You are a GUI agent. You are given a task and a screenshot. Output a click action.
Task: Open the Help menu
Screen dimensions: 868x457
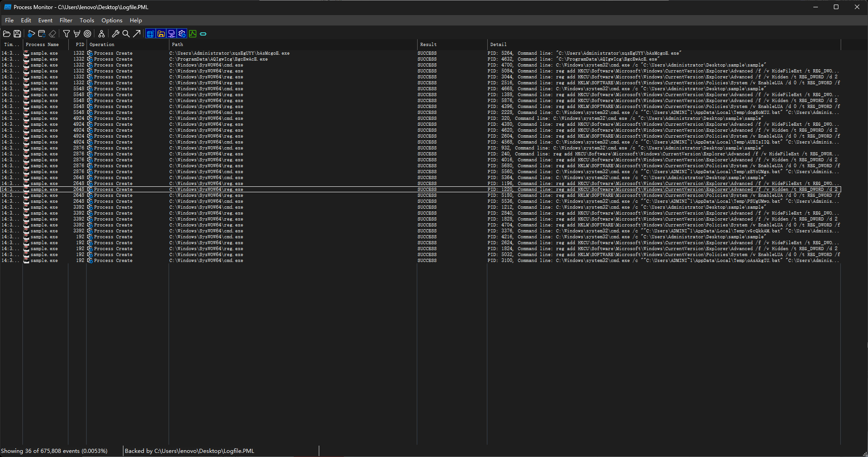pyautogui.click(x=136, y=21)
